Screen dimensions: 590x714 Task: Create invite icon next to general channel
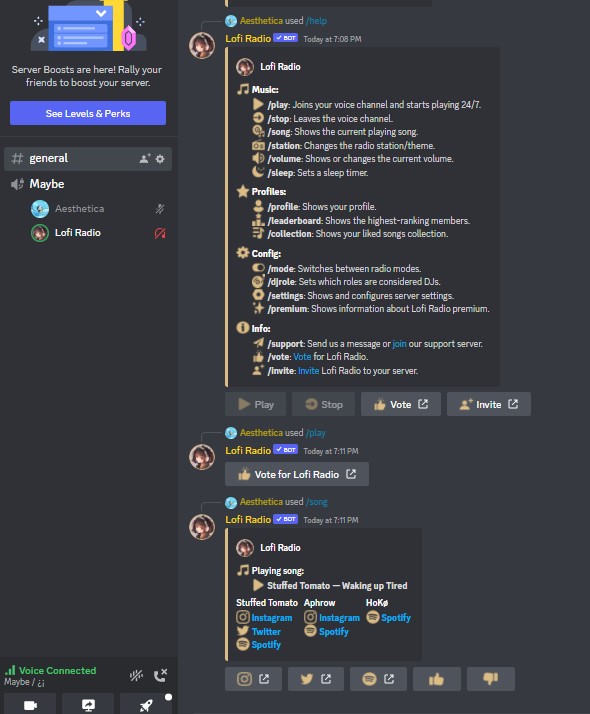[x=145, y=159]
